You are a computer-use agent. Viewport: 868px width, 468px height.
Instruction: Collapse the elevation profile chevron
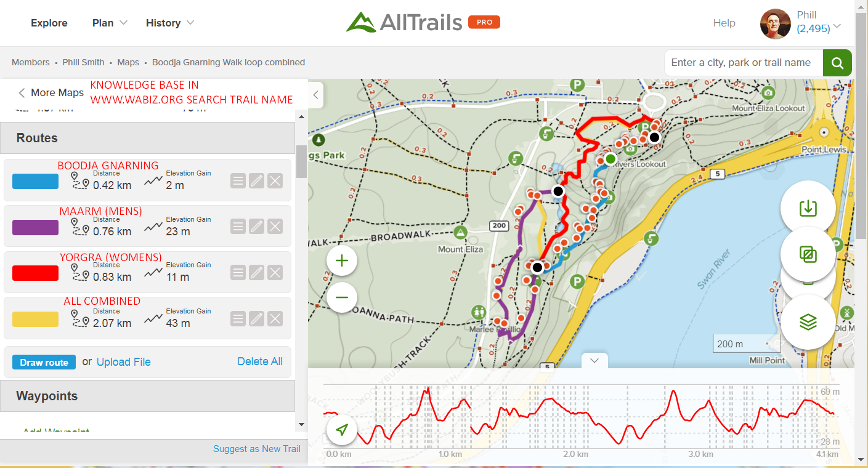pyautogui.click(x=594, y=361)
